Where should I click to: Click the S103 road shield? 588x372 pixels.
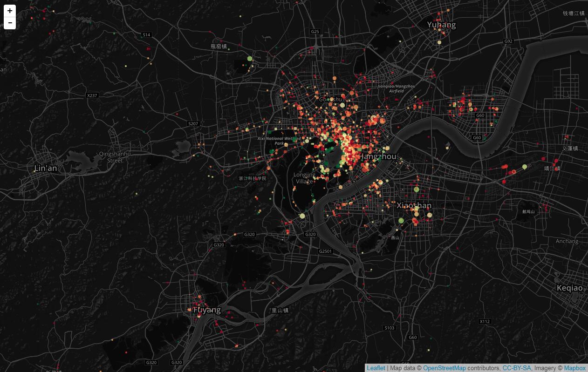[390, 328]
